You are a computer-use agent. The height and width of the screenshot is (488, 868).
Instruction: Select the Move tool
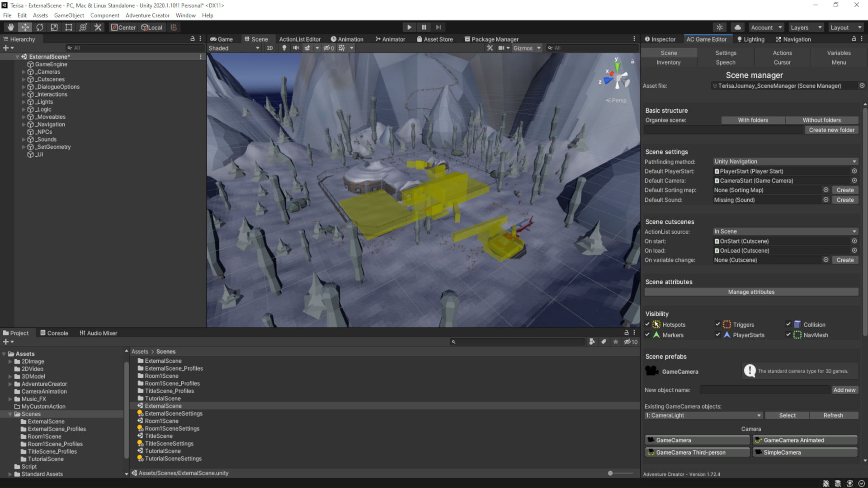tap(25, 28)
